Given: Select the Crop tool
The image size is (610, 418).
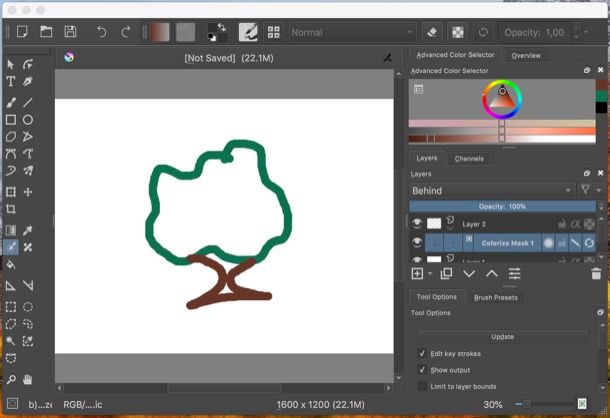Looking at the screenshot, I should tap(11, 209).
